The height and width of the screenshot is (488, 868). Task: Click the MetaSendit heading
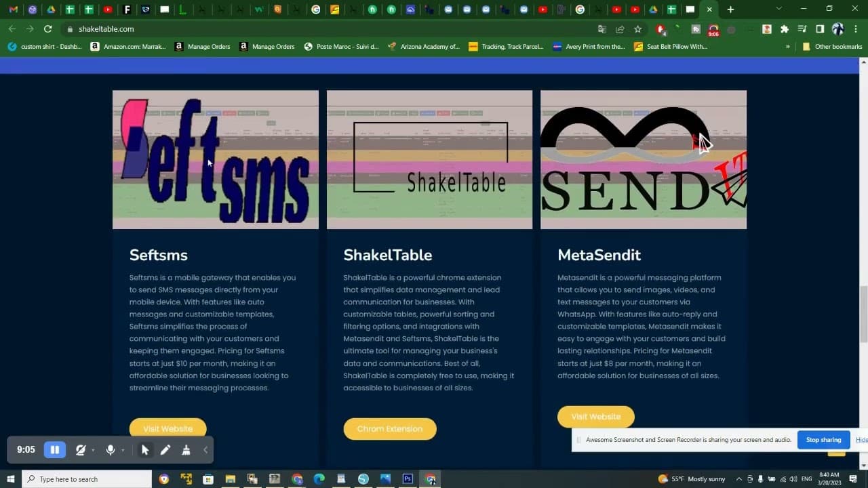[599, 255]
